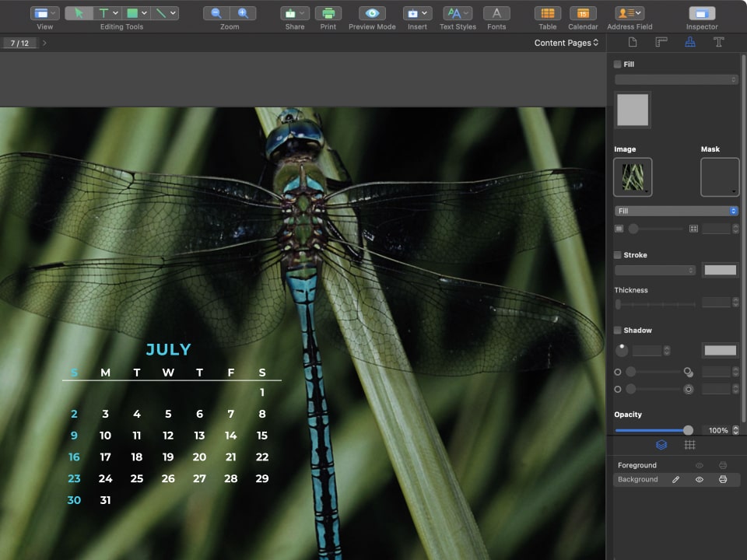
Task: Enable the Fill checkbox
Action: 618,65
